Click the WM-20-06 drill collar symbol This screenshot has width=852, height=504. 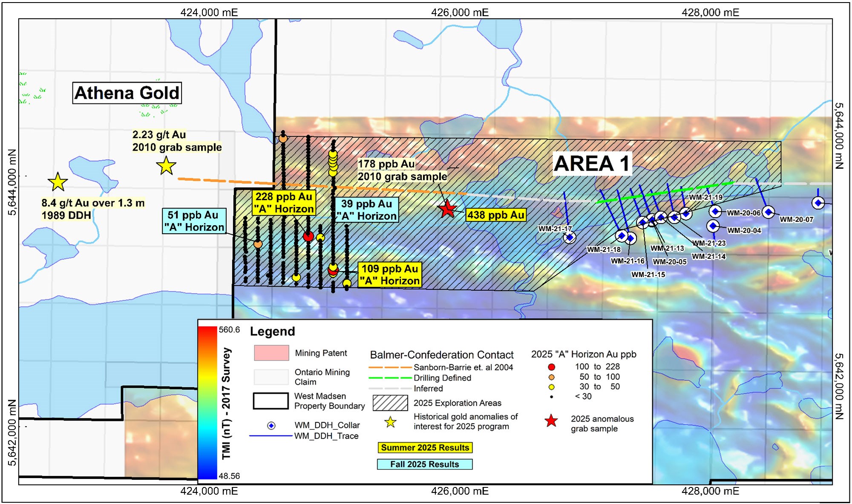[715, 211]
